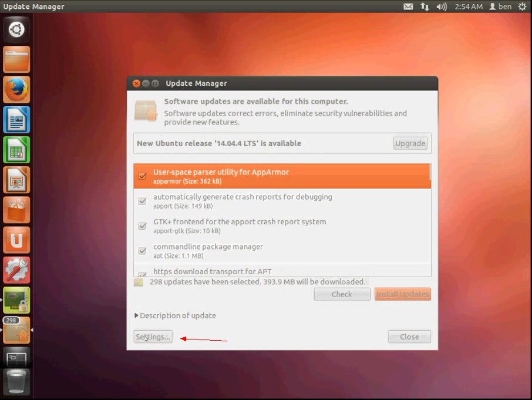The image size is (532, 400).
Task: Open the clock showing 2:54 AM
Action: [469, 6]
